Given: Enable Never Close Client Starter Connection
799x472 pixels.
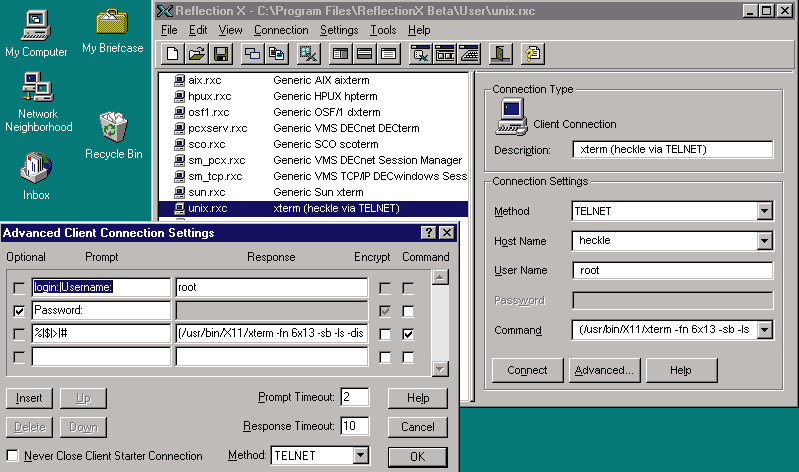Looking at the screenshot, I should [13, 456].
